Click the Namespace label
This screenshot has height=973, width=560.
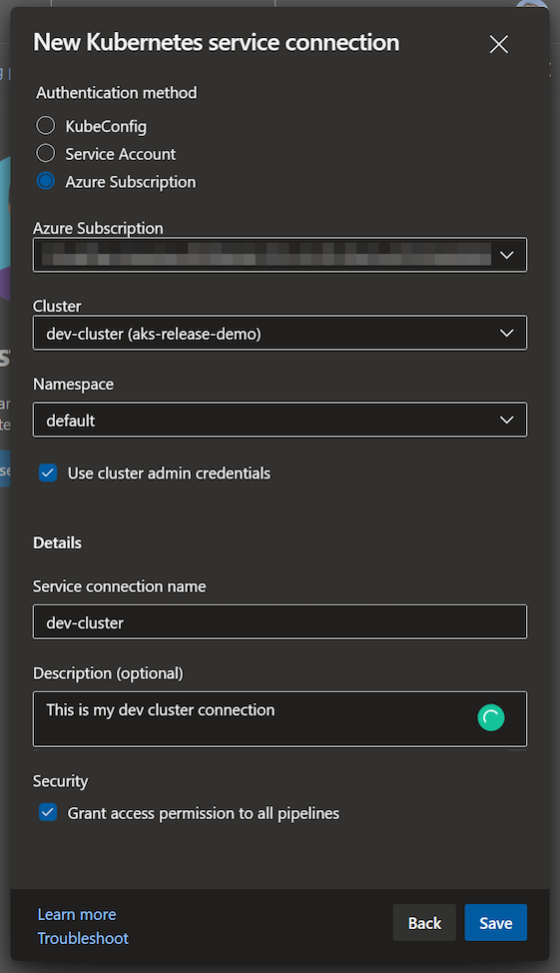click(73, 385)
